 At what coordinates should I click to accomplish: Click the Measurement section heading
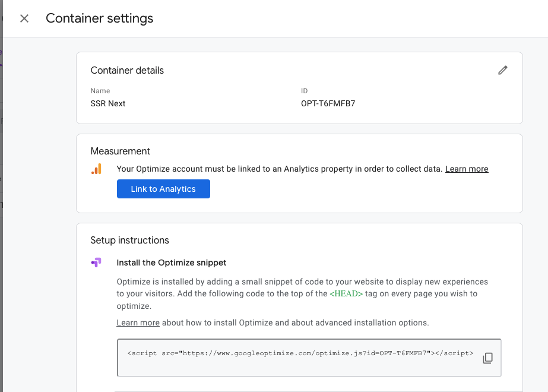tap(120, 151)
